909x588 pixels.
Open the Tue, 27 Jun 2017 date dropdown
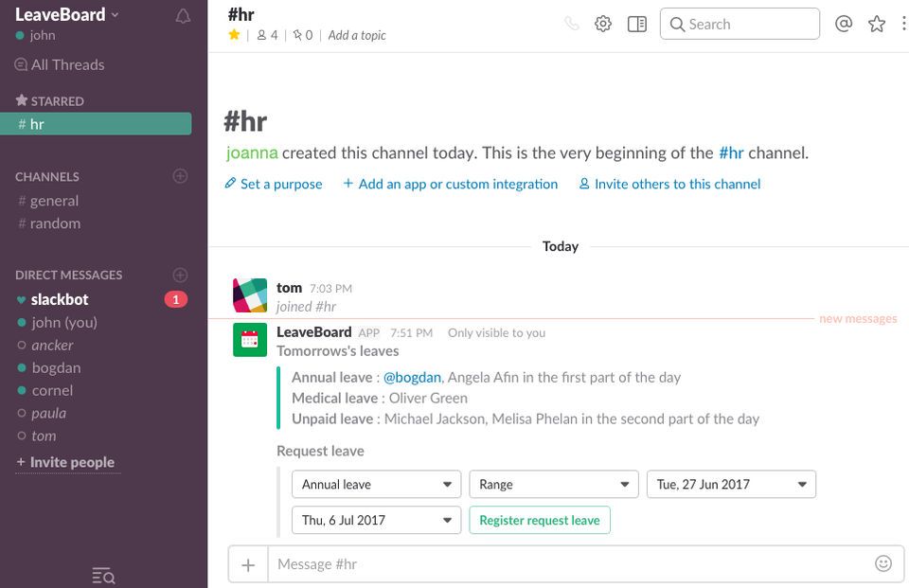tap(730, 484)
